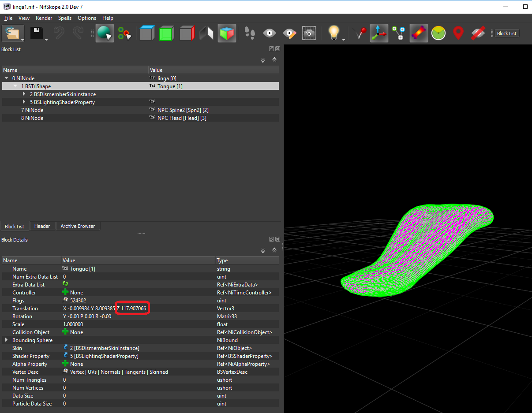Click the Vertex Desc value row

[138, 372]
